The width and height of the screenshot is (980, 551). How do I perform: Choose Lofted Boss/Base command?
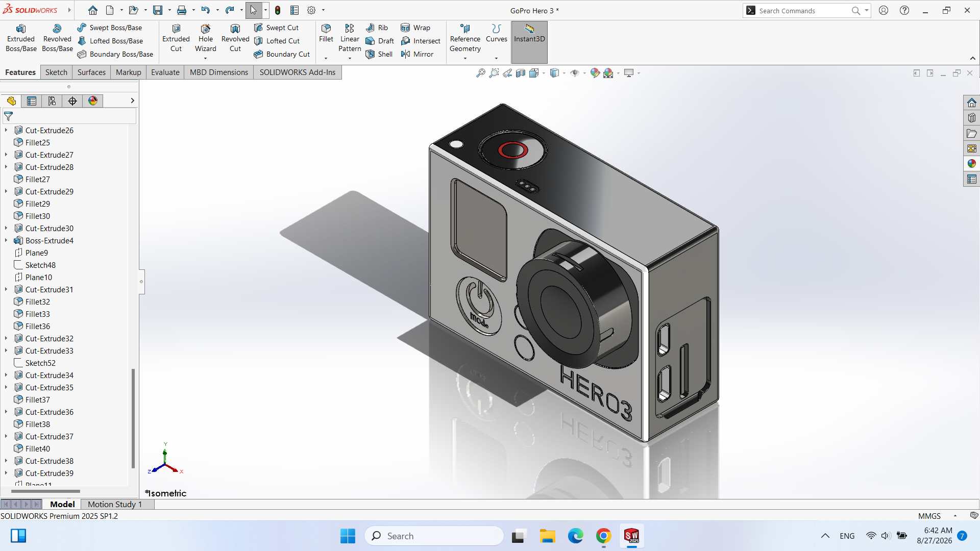pos(110,41)
